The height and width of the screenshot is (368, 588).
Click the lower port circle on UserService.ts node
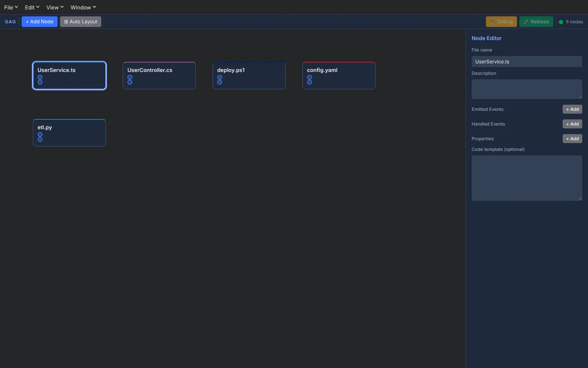pos(40,82)
